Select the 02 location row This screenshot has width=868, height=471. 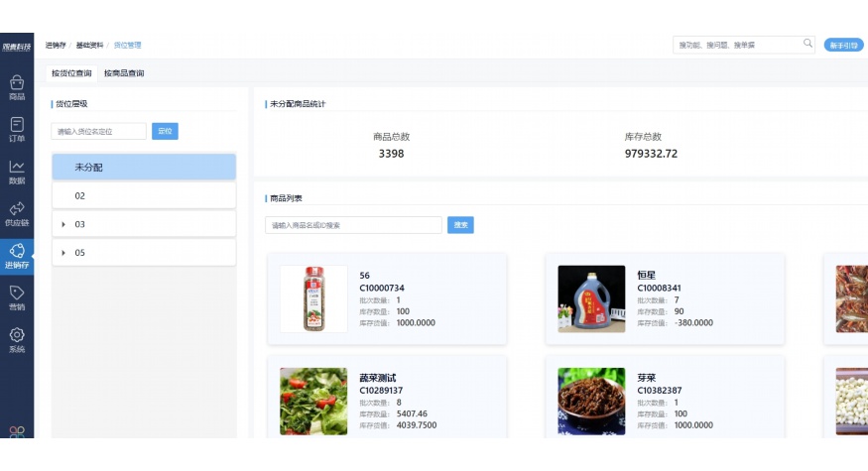tap(144, 195)
